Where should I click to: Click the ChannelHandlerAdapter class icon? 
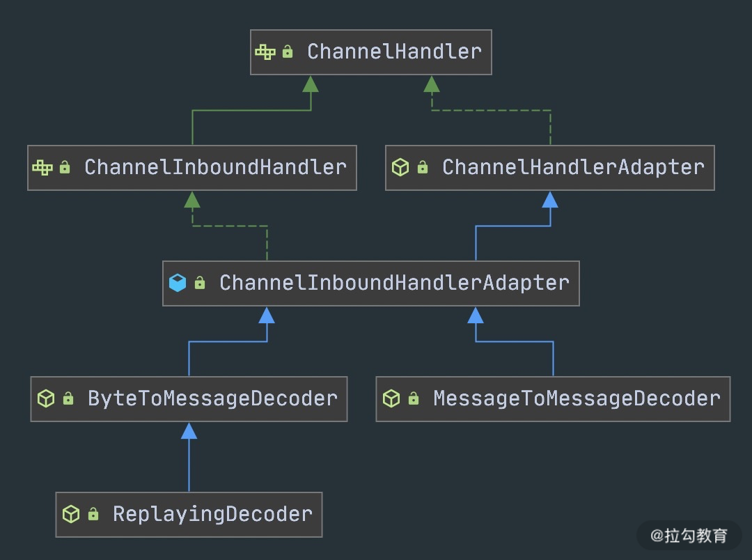click(x=400, y=167)
